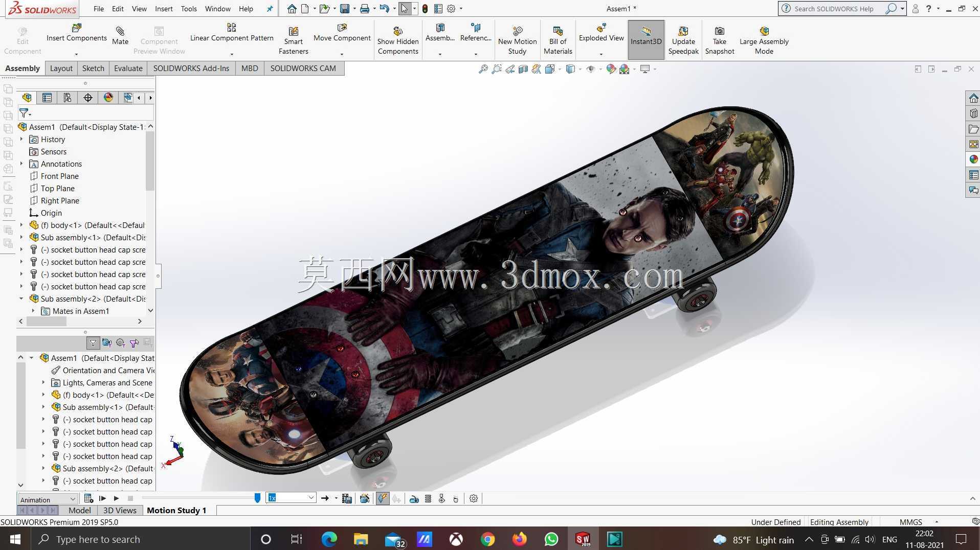Open the Tools menu

pos(189,9)
